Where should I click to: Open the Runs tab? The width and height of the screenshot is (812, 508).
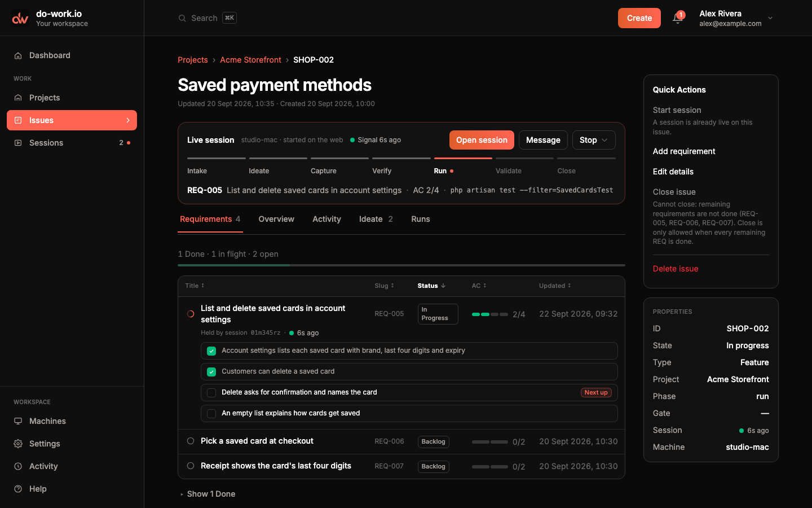click(421, 219)
